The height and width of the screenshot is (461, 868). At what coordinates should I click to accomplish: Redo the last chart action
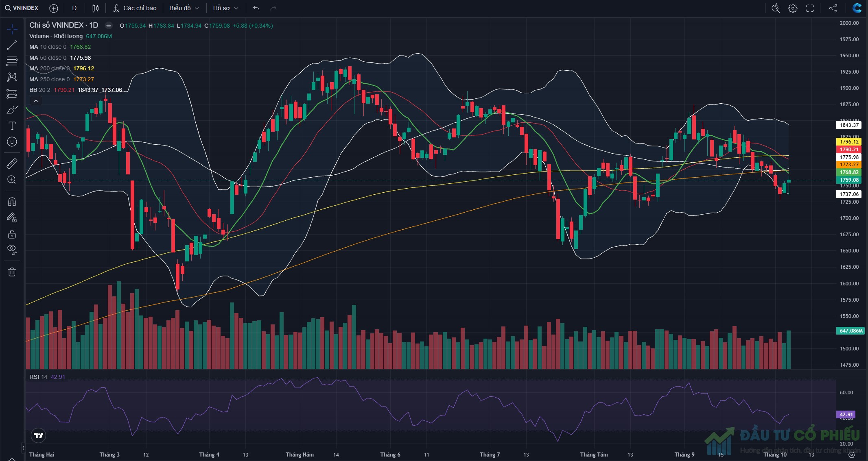[273, 8]
